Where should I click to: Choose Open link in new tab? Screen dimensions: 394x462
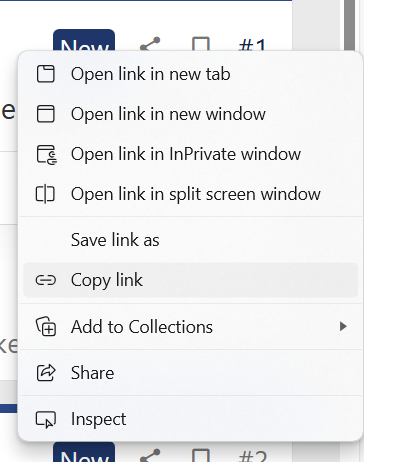coord(191,74)
